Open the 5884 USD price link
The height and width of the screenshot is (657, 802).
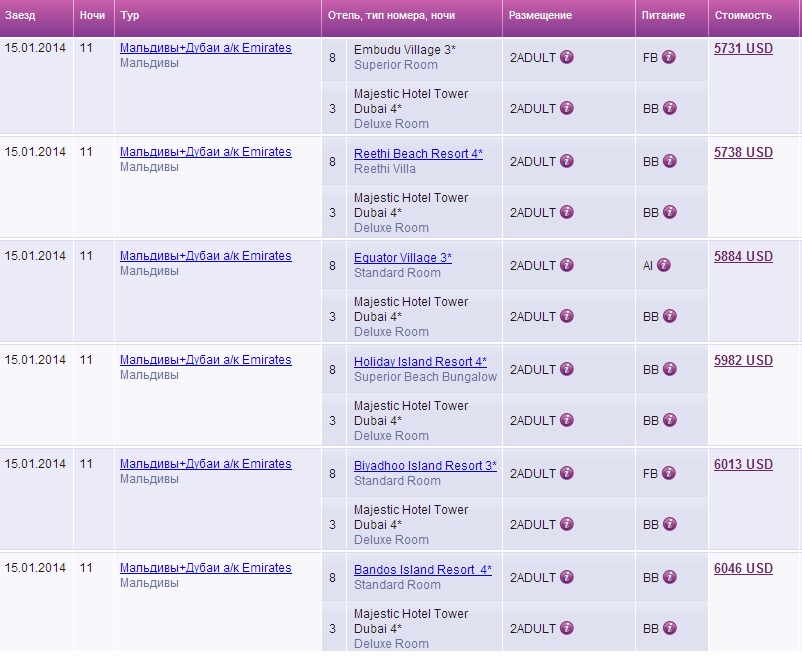click(x=743, y=256)
